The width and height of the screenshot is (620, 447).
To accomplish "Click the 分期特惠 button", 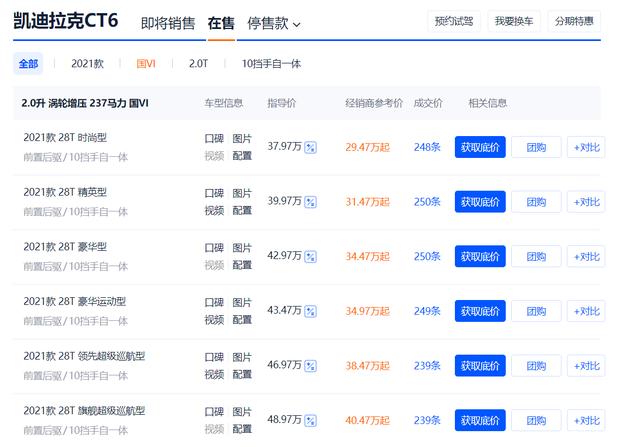I will [x=574, y=21].
